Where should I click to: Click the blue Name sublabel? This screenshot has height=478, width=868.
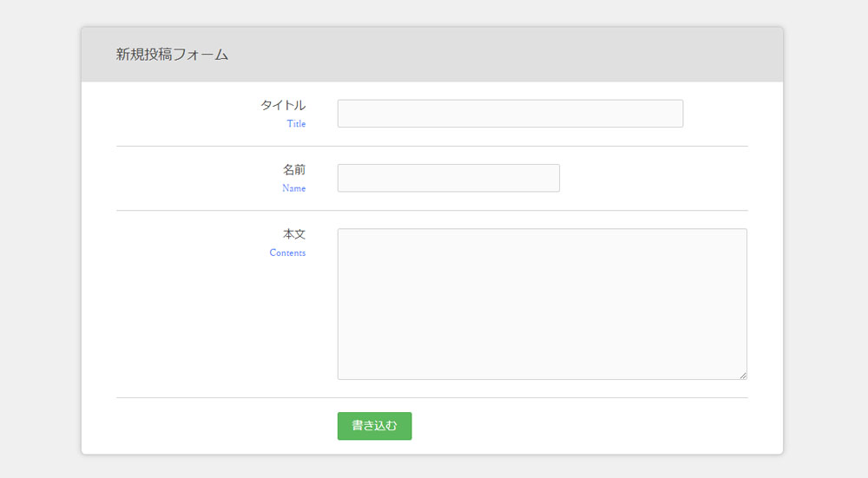tap(294, 188)
